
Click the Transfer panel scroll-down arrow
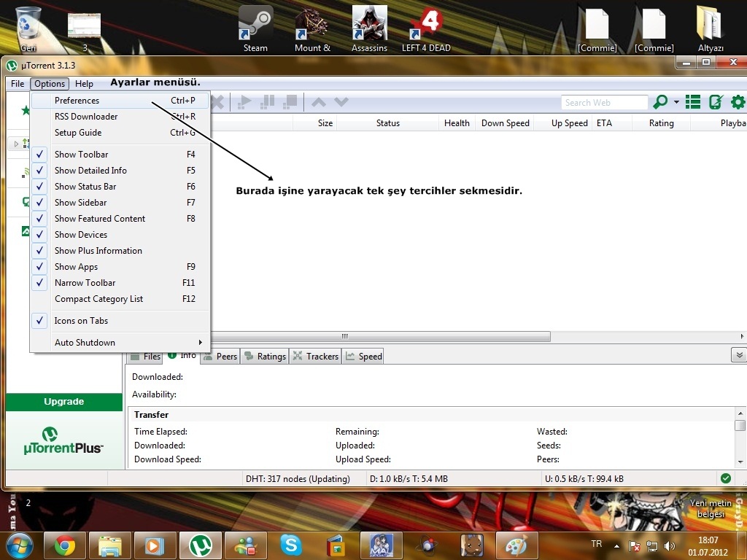[740, 462]
